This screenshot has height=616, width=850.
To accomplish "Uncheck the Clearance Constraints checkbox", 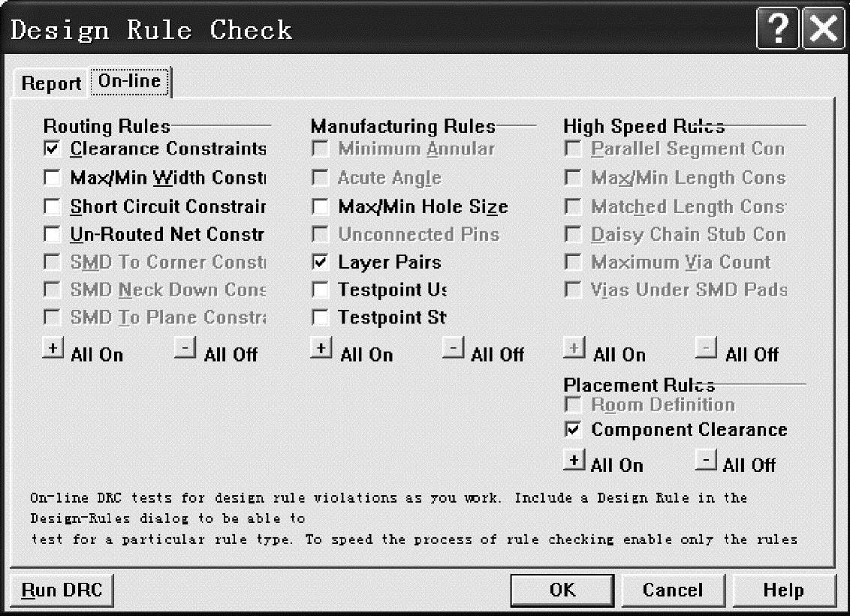I will point(52,149).
